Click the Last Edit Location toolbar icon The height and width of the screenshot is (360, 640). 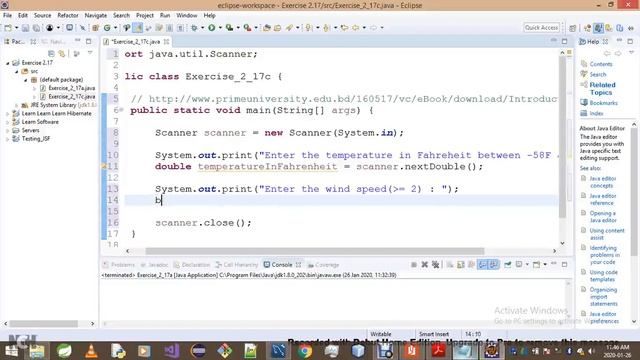click(x=344, y=28)
